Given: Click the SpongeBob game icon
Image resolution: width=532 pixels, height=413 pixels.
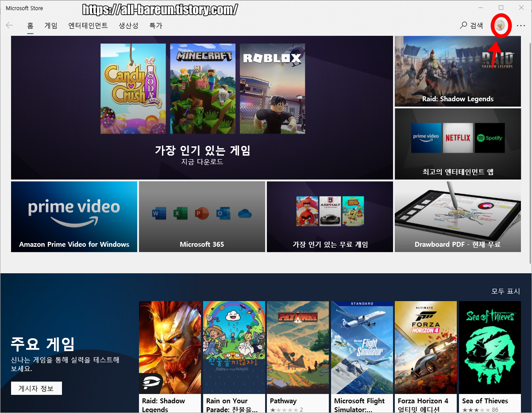Looking at the screenshot, I should point(353,211).
